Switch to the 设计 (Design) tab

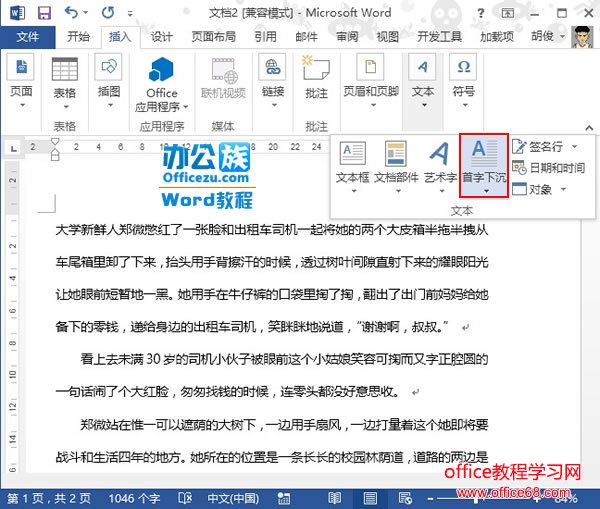coord(161,37)
